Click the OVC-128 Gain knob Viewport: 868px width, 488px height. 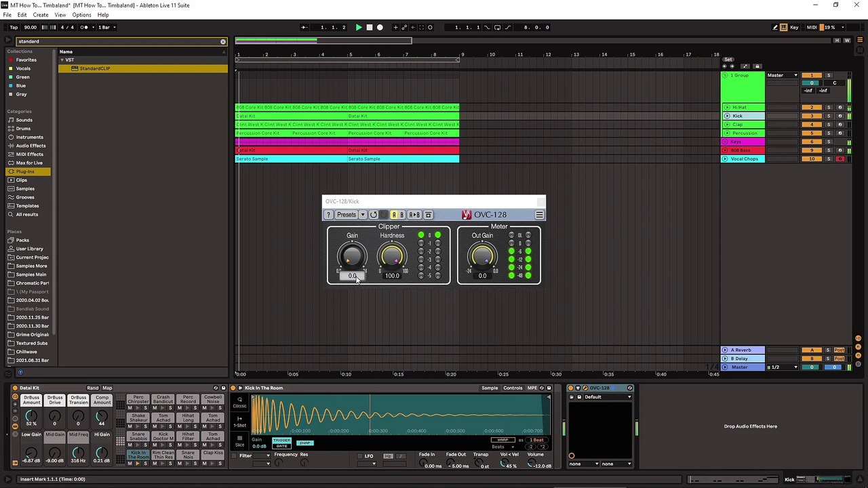[x=352, y=256]
